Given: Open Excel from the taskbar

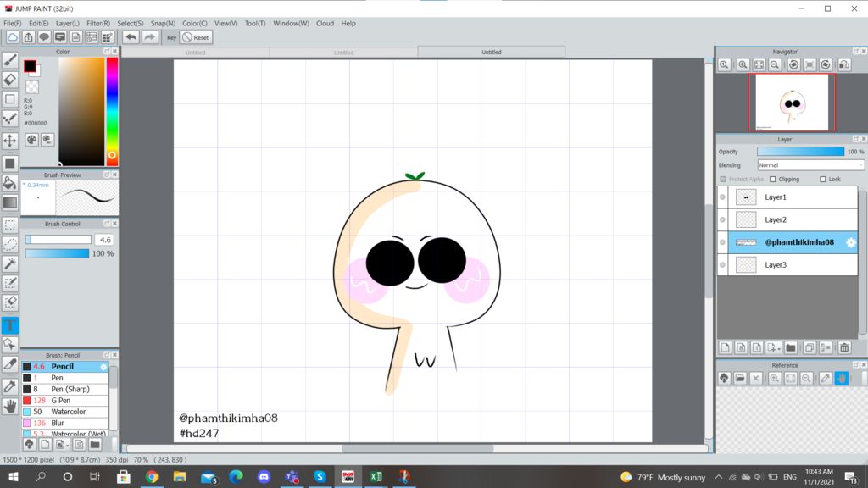Looking at the screenshot, I should [376, 476].
